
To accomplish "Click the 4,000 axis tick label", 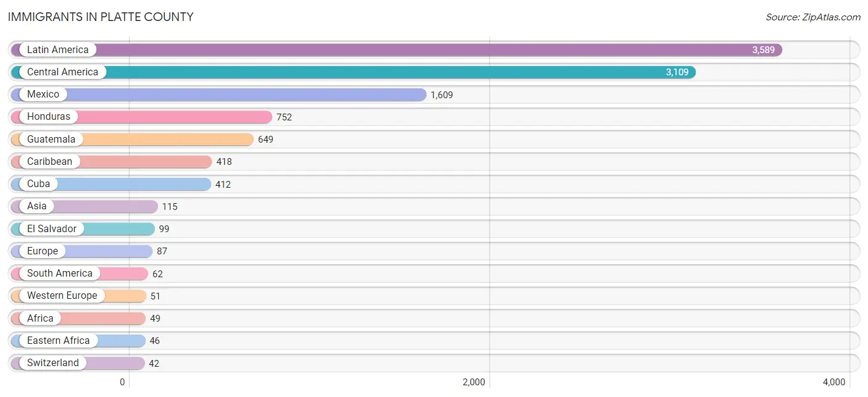I will click(834, 382).
